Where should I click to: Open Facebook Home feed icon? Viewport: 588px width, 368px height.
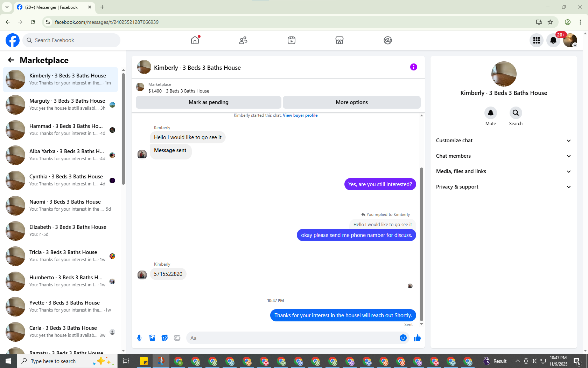[195, 40]
